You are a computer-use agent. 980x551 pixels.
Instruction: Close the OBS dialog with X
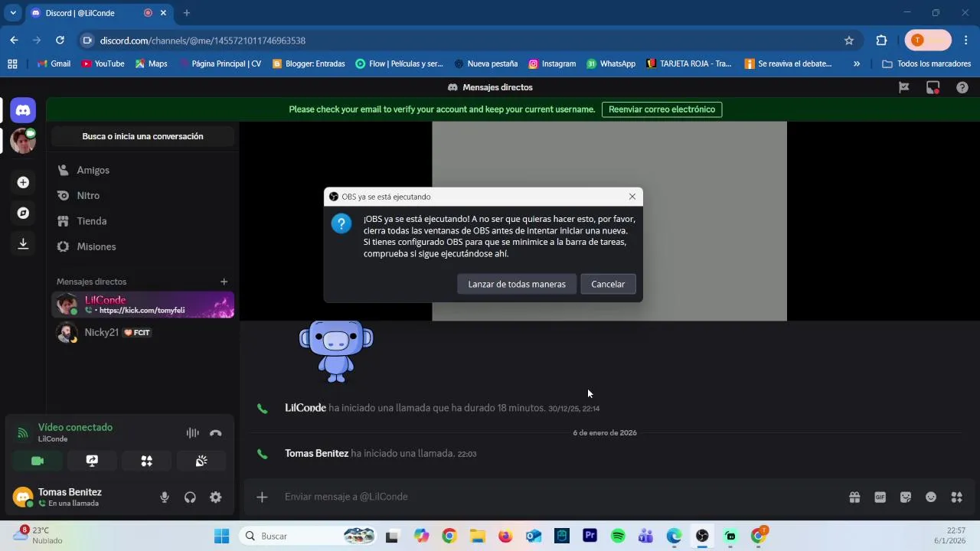pyautogui.click(x=632, y=197)
